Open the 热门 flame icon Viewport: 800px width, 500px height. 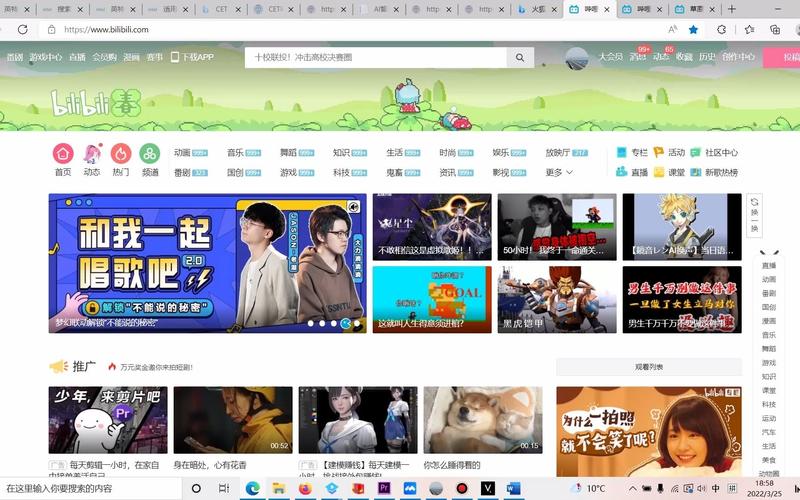(x=120, y=153)
